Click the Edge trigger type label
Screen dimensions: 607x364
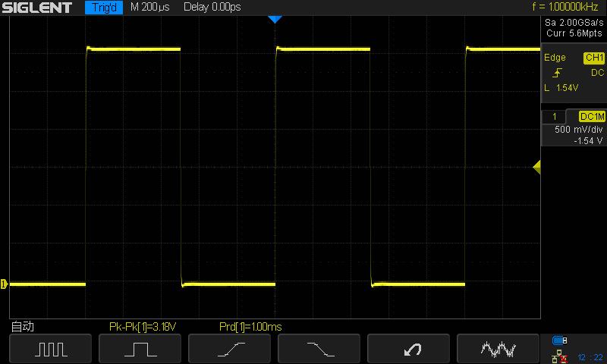pos(555,58)
